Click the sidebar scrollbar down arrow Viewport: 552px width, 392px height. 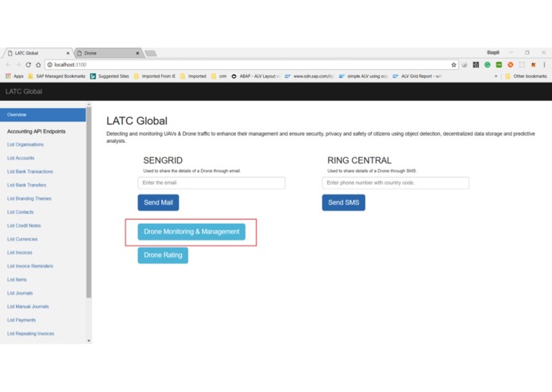[89, 340]
